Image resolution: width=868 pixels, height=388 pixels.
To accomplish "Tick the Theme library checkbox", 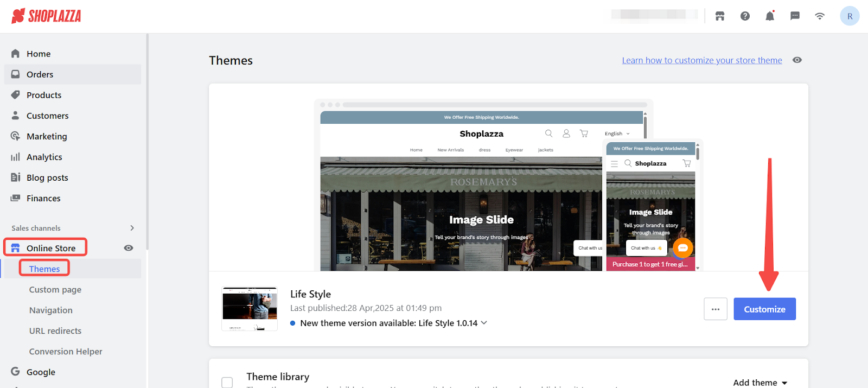I will (227, 383).
